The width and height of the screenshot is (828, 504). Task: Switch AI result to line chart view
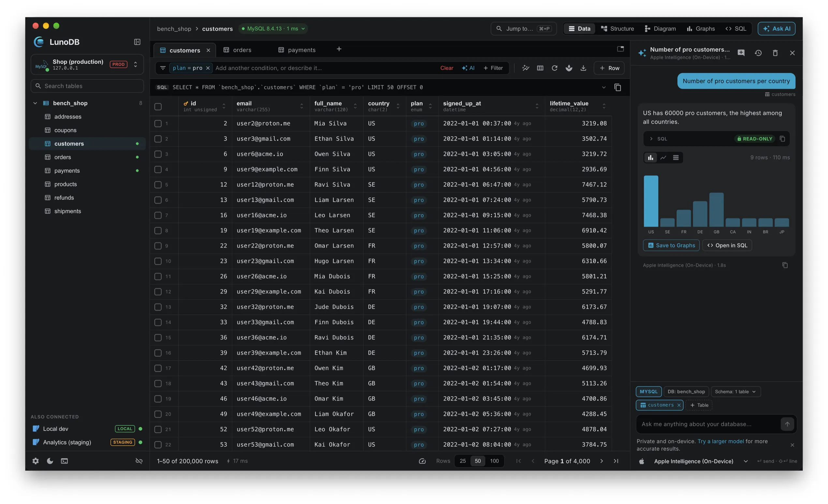click(x=663, y=157)
